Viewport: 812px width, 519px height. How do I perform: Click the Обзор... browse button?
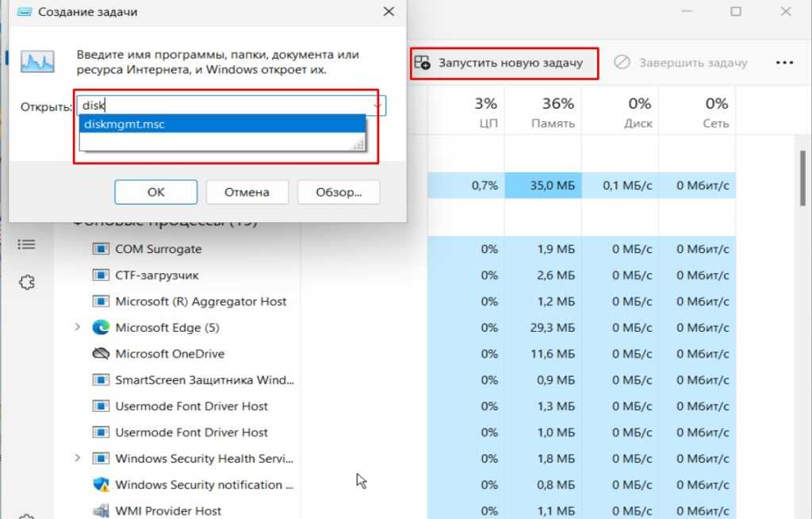(x=339, y=192)
